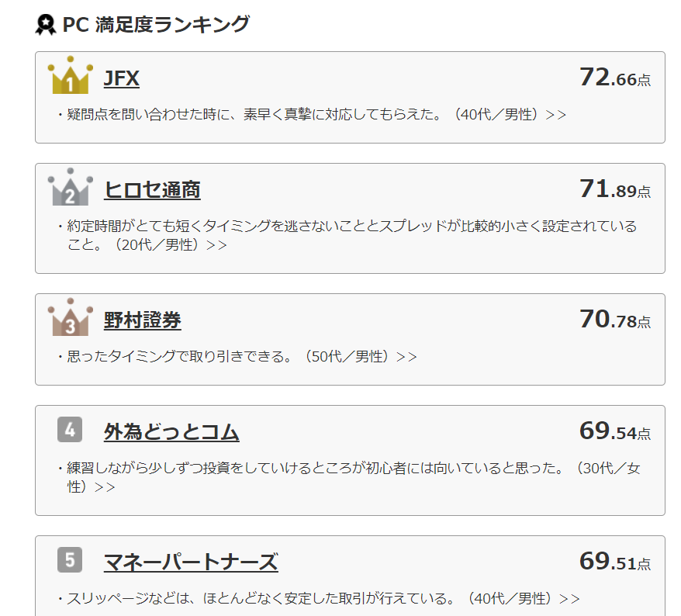Click the PC 満足度ランキング heading
The image size is (681, 616).
tap(157, 24)
